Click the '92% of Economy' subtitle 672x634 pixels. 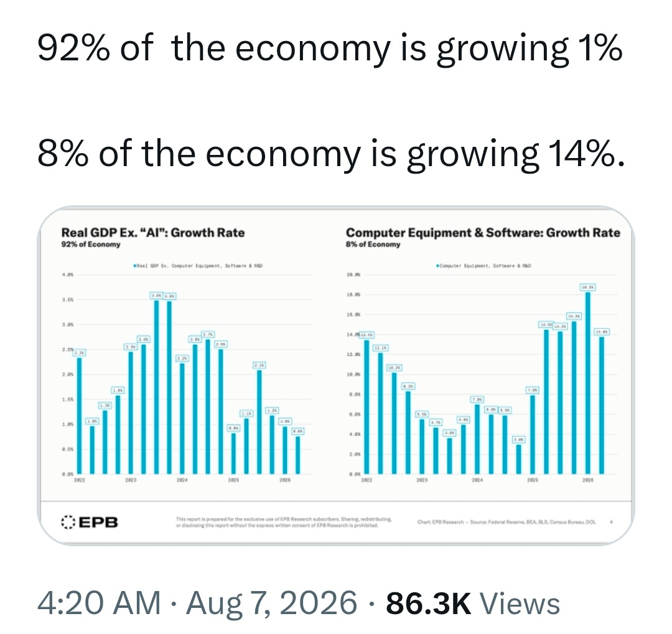click(91, 245)
